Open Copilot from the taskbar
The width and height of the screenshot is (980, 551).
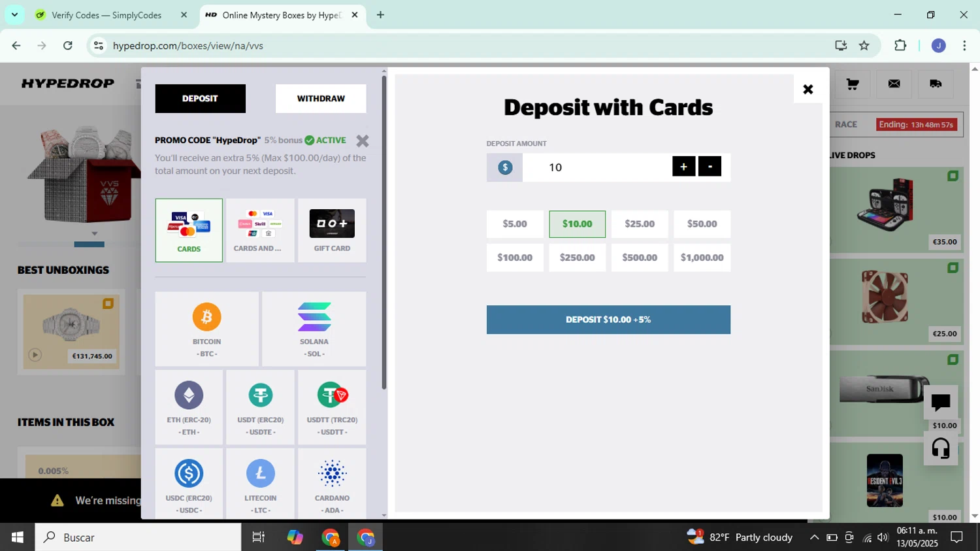295,537
